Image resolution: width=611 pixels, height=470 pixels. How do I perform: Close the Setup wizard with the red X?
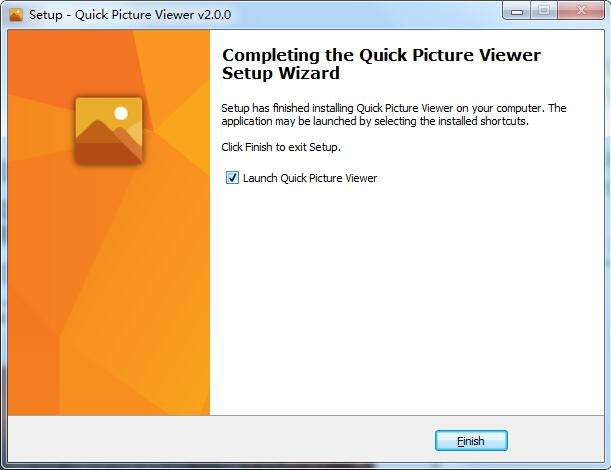pos(581,11)
